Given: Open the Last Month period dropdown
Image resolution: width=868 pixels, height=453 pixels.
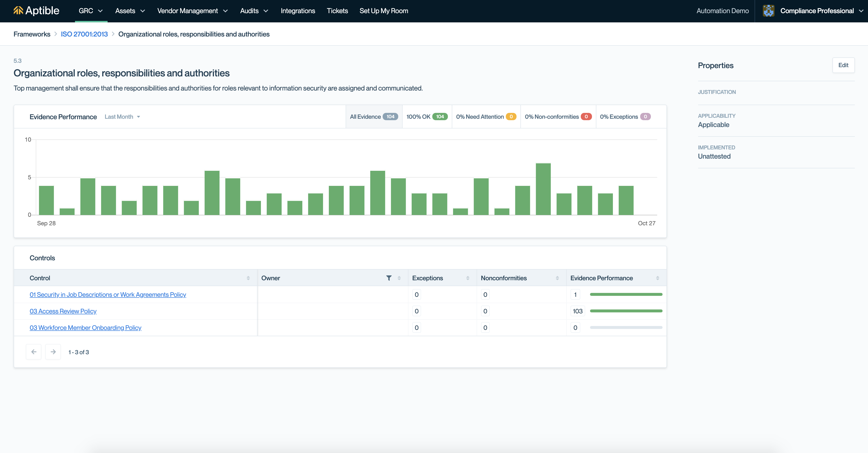Looking at the screenshot, I should click(x=122, y=117).
